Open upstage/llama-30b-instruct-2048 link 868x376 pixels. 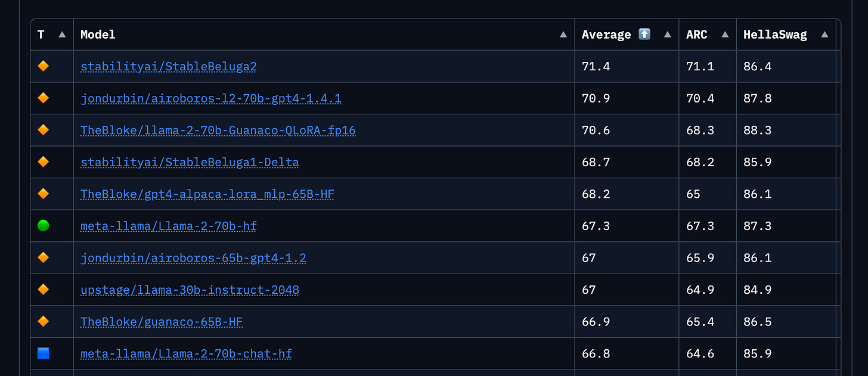pos(190,290)
